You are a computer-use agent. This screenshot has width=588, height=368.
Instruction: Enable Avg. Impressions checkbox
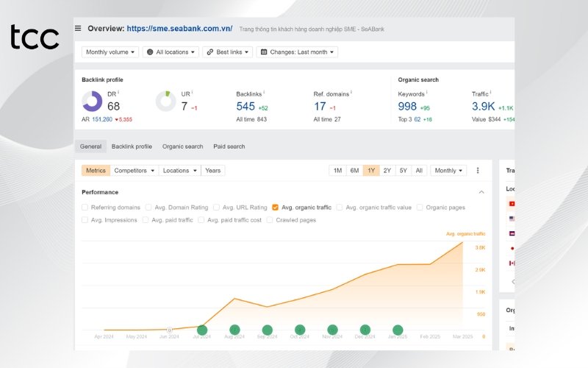point(85,220)
